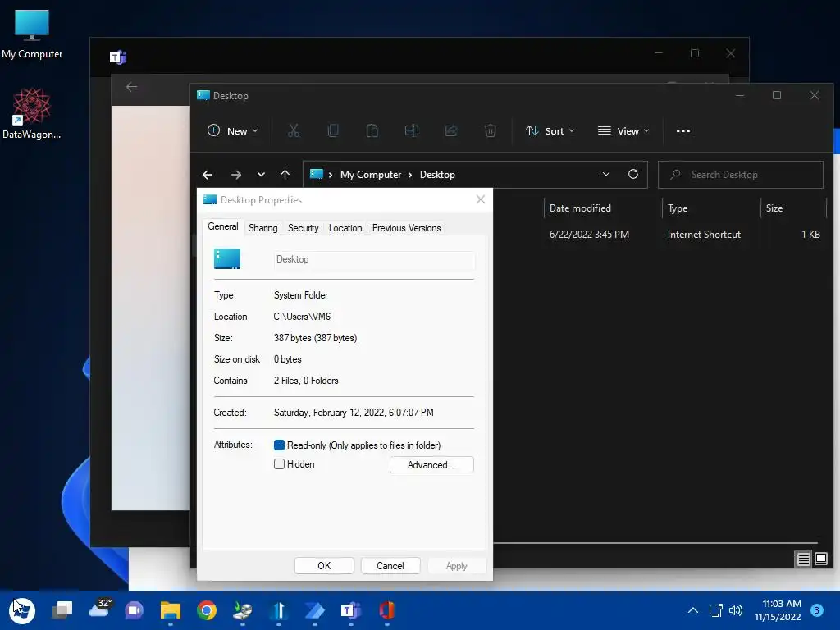Select the General tab

click(223, 226)
